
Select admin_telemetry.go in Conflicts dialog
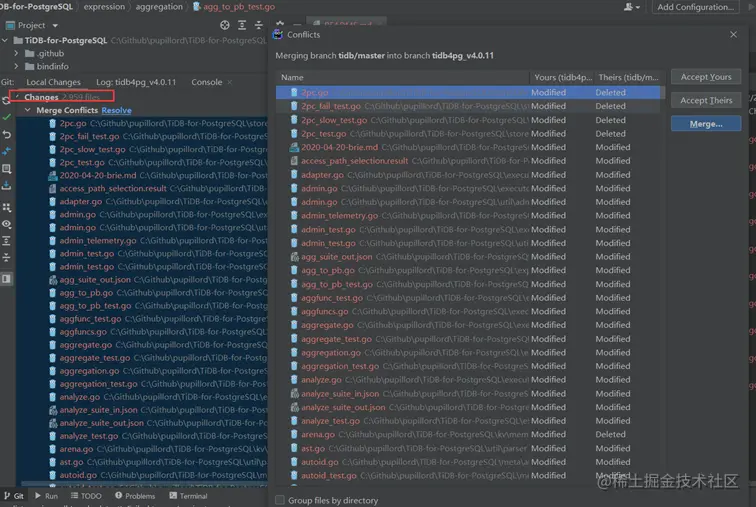[468, 215]
